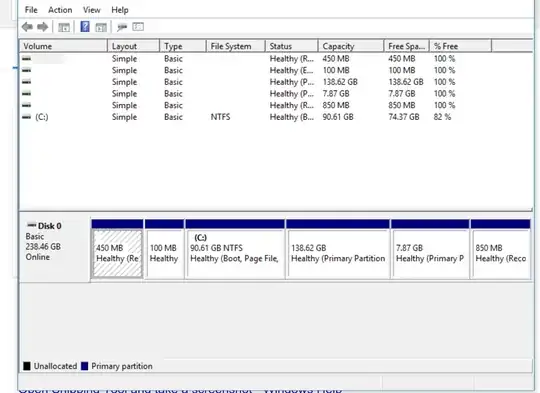Click the Disk 0 label
540x393 pixels.
coord(50,226)
